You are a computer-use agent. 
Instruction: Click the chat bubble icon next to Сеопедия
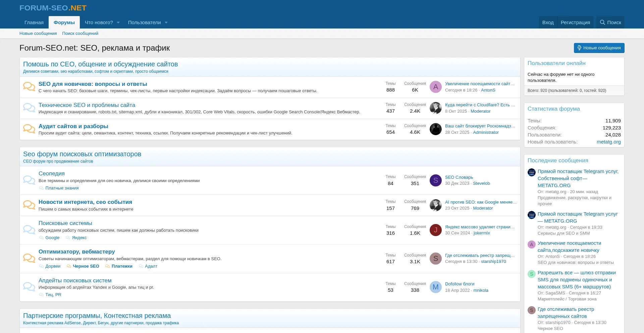pyautogui.click(x=29, y=180)
